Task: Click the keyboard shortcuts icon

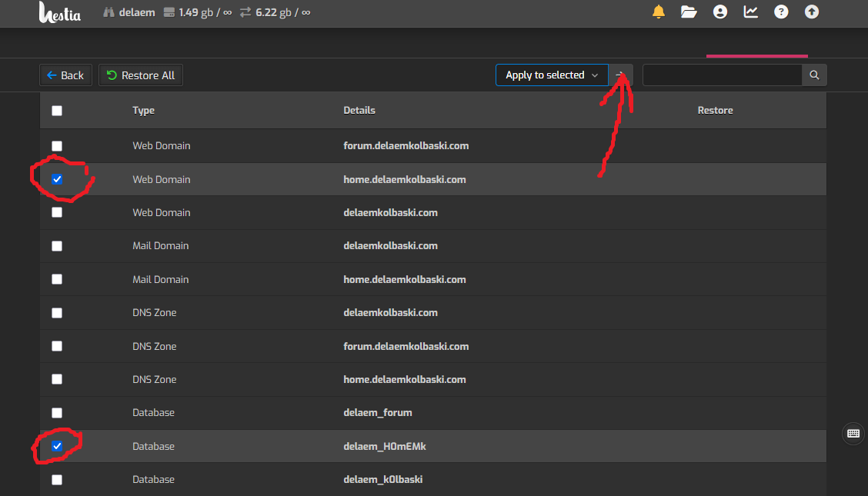Action: [853, 433]
